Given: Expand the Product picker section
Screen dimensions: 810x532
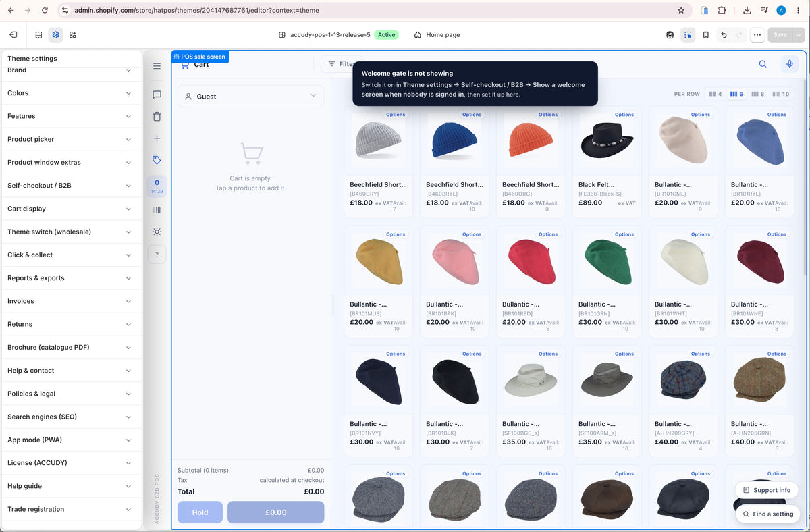Looking at the screenshot, I should 71,139.
